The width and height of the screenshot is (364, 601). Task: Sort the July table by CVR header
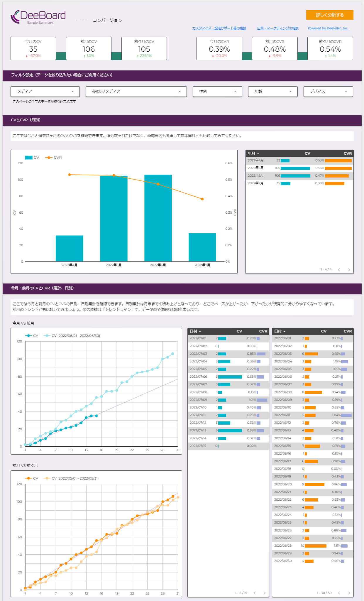[x=263, y=331]
